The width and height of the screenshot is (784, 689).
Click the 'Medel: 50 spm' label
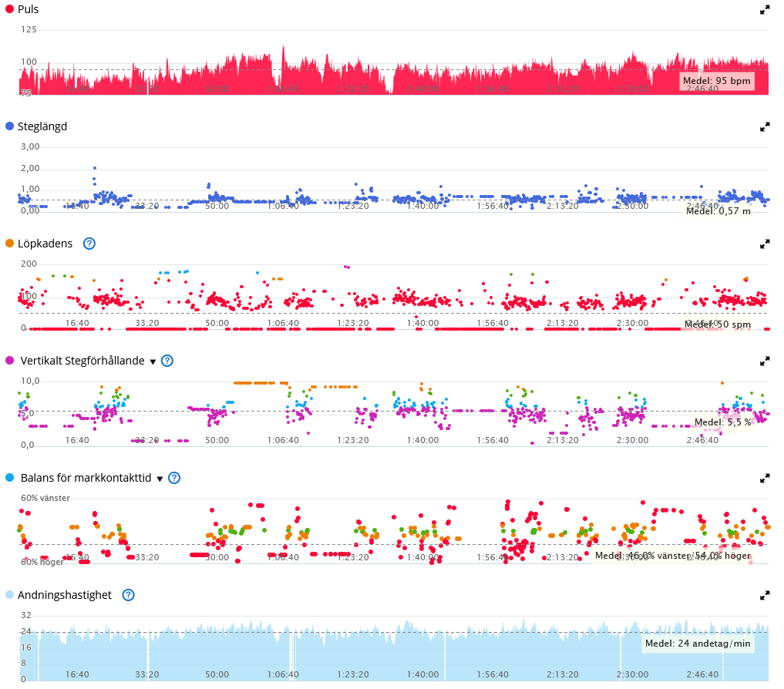point(718,324)
